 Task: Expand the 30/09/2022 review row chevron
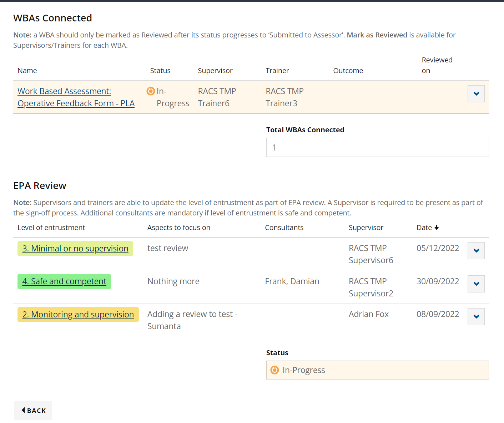[x=476, y=284]
